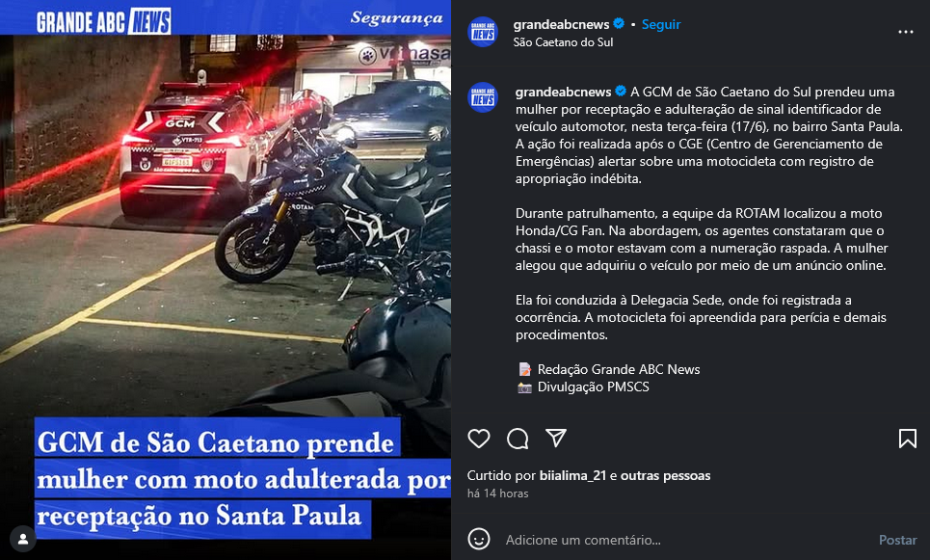Share the post via paper plane icon

pos(556,438)
